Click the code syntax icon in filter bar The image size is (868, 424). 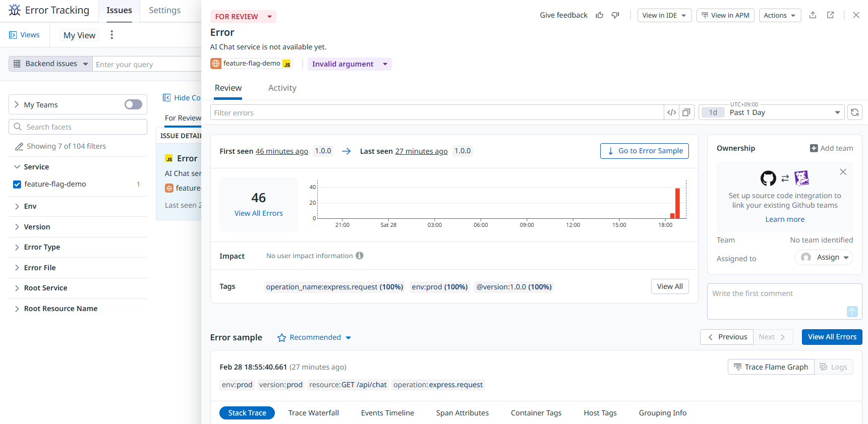[x=671, y=112]
